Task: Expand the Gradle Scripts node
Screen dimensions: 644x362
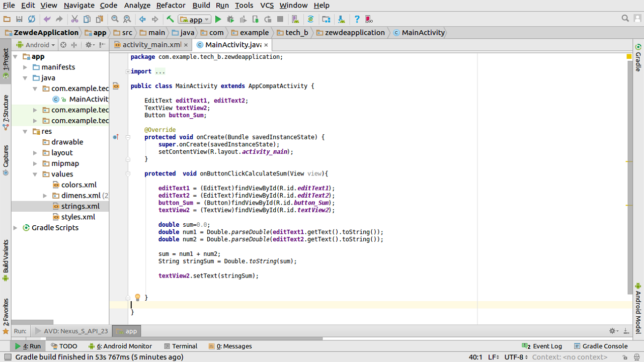Action: pos(16,228)
